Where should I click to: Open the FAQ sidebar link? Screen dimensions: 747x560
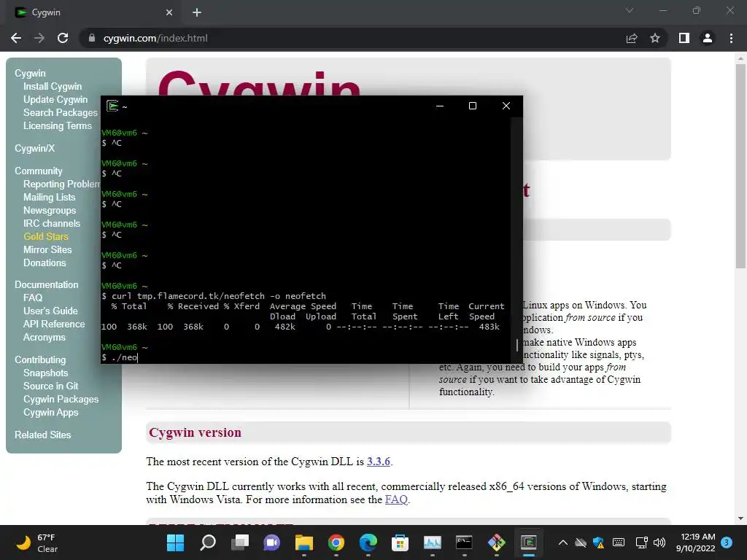pos(33,297)
